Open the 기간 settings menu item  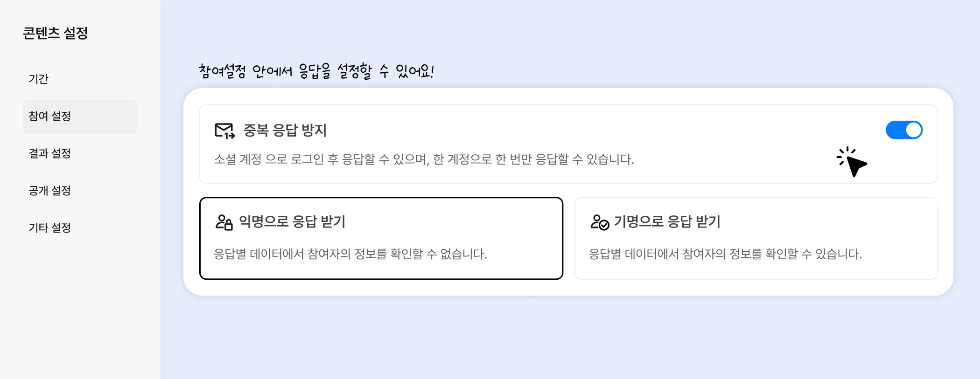[x=39, y=79]
